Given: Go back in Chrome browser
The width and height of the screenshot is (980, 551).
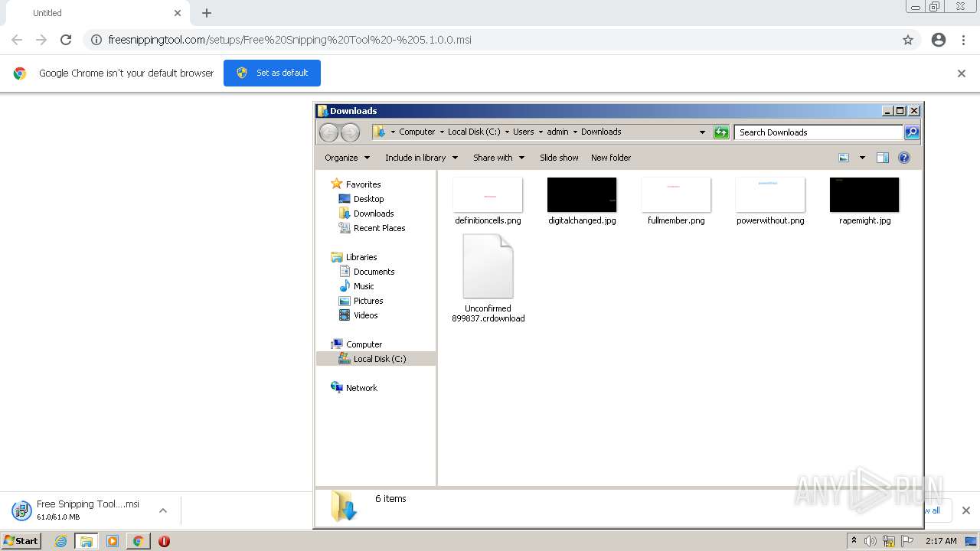Looking at the screenshot, I should tap(17, 40).
